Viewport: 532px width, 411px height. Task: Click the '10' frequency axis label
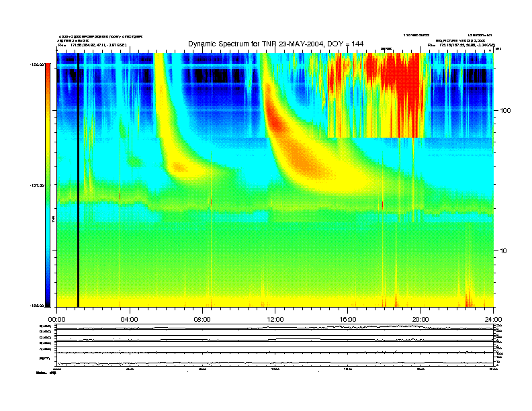click(x=504, y=251)
